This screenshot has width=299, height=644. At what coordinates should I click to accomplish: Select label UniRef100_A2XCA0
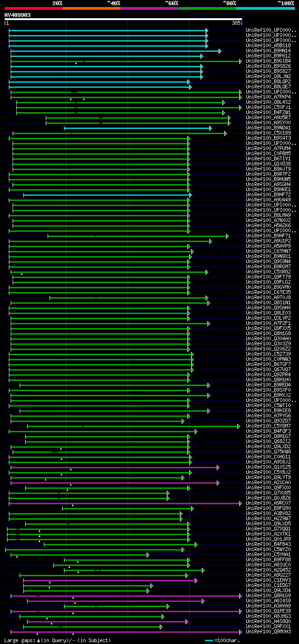[x=269, y=483]
